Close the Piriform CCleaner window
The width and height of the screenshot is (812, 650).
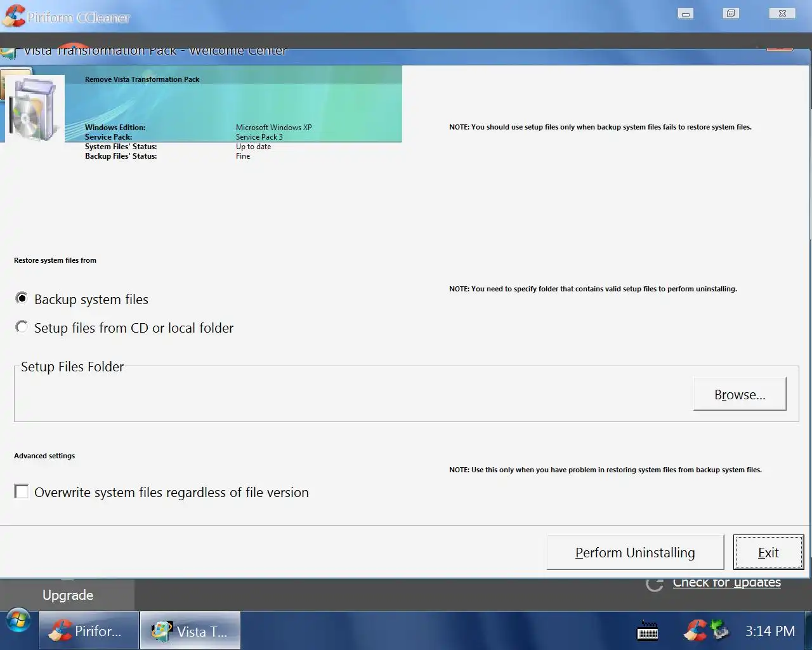point(782,13)
